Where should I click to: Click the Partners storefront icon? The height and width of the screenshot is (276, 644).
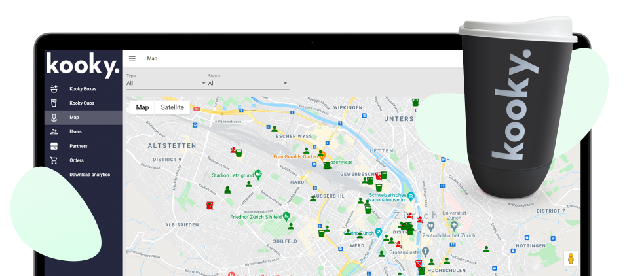(54, 146)
